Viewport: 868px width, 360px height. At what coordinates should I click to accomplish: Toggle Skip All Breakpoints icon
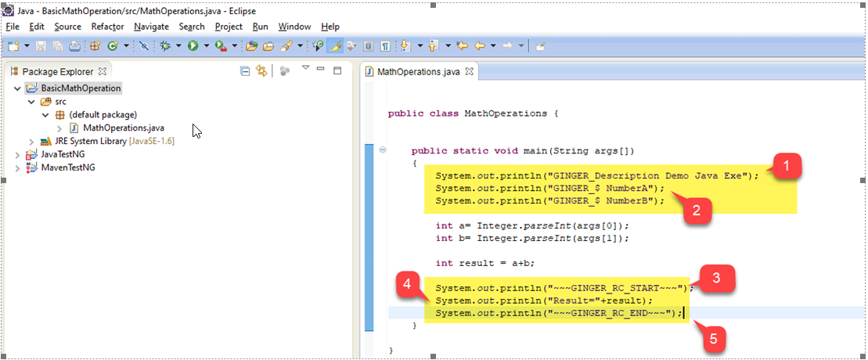click(144, 46)
